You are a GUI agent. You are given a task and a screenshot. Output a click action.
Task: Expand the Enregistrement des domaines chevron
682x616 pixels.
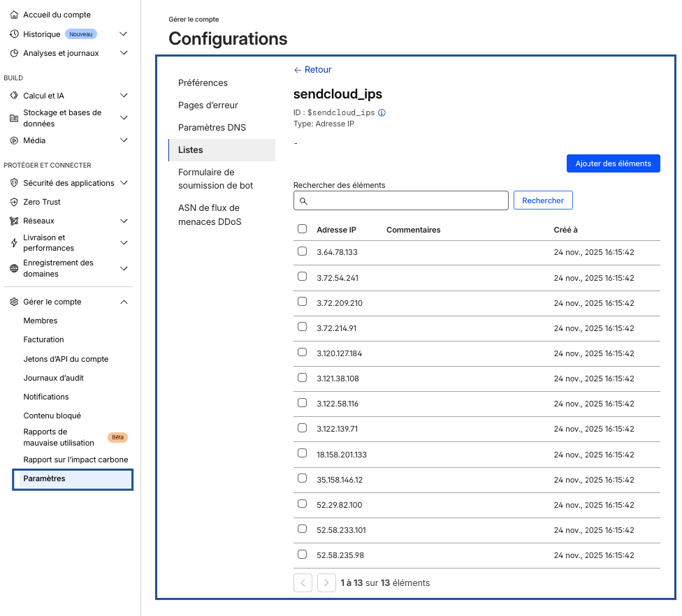[x=124, y=268]
